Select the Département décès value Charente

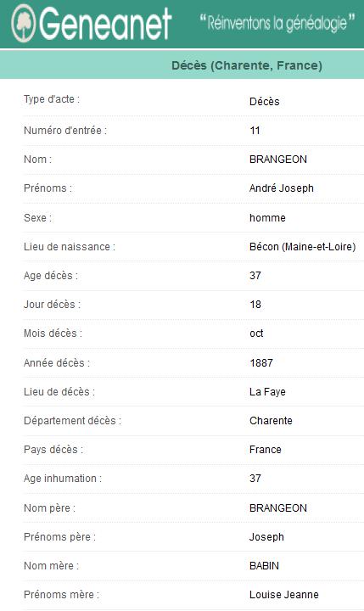(x=271, y=421)
